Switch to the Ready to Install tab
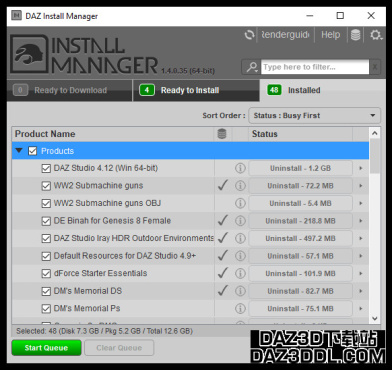This screenshot has width=392, height=370. click(196, 90)
